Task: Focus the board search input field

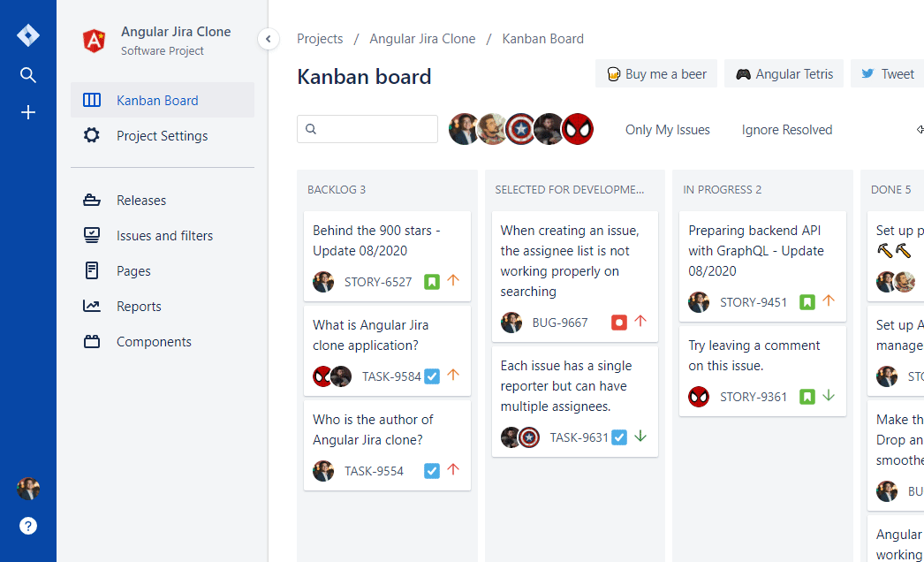Action: (x=367, y=129)
